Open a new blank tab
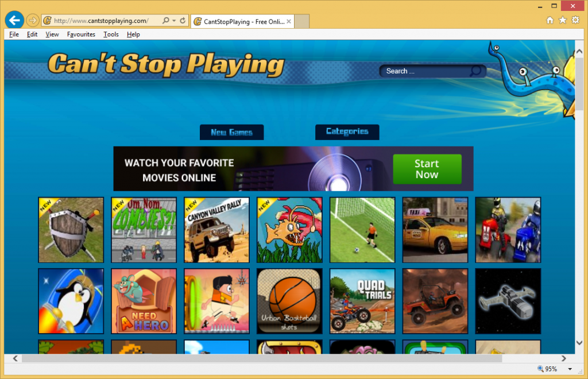 302,21
